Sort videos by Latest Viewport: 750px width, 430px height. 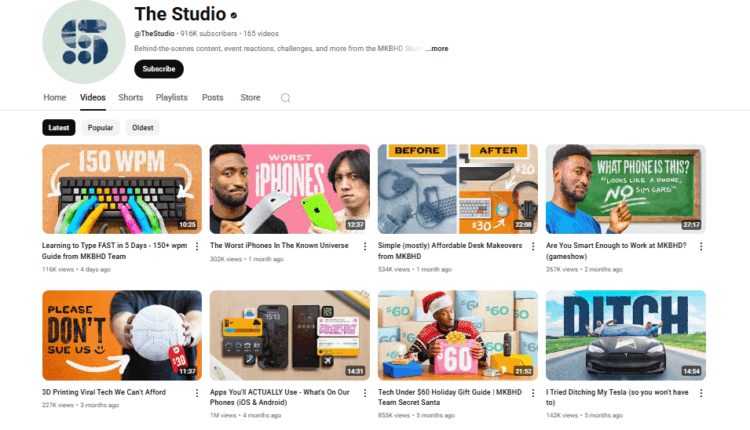pos(59,128)
